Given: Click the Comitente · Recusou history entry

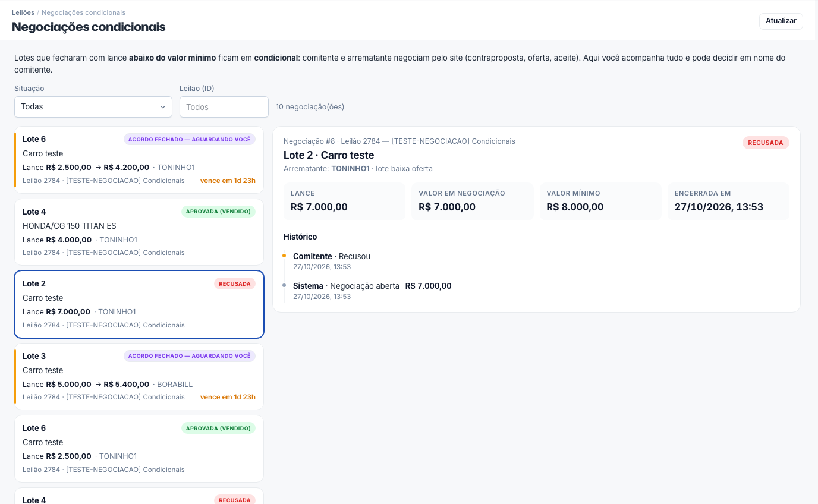Looking at the screenshot, I should pyautogui.click(x=332, y=261).
